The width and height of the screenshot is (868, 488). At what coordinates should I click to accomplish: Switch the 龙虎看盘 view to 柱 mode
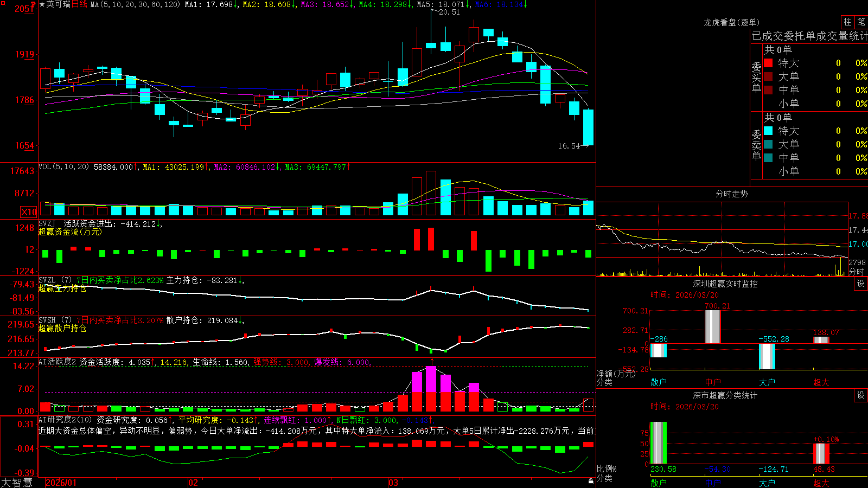pos(847,22)
